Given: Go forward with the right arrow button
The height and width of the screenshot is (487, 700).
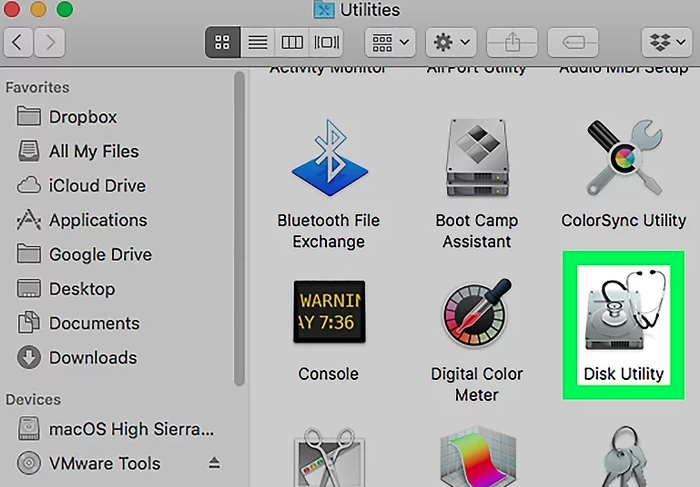Looking at the screenshot, I should [50, 42].
